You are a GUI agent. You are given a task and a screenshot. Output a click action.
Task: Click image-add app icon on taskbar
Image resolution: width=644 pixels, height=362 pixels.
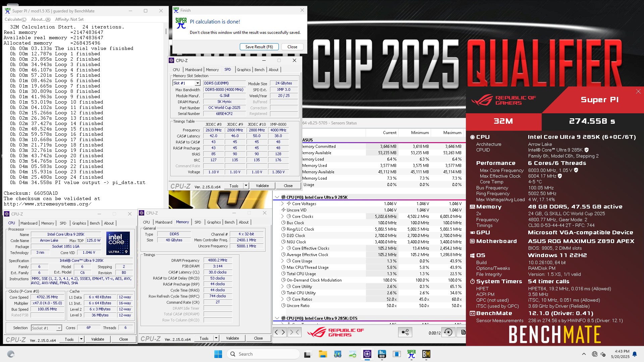pyautogui.click(x=352, y=354)
